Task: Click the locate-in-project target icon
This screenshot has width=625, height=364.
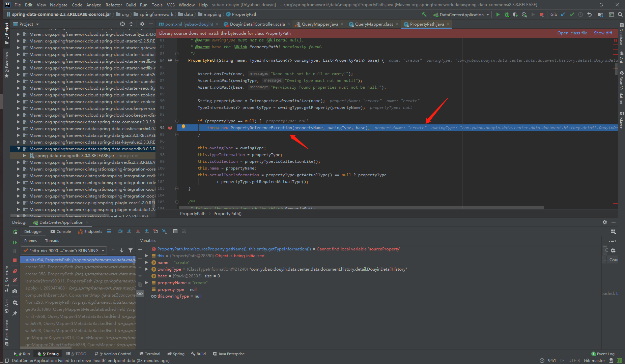Action: (122, 24)
